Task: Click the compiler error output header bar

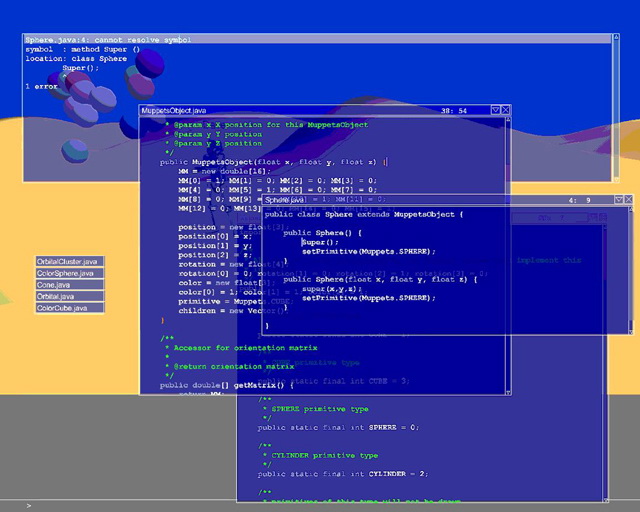Action: pos(300,39)
